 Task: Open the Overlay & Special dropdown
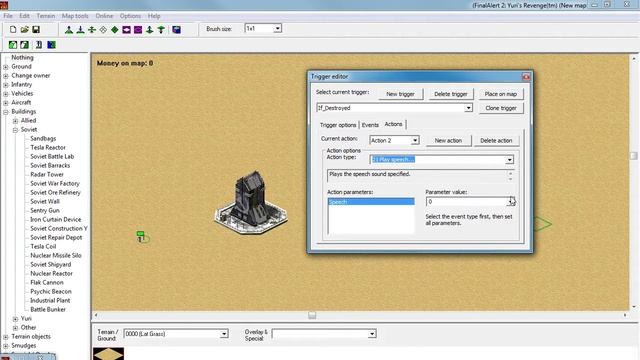[372, 334]
